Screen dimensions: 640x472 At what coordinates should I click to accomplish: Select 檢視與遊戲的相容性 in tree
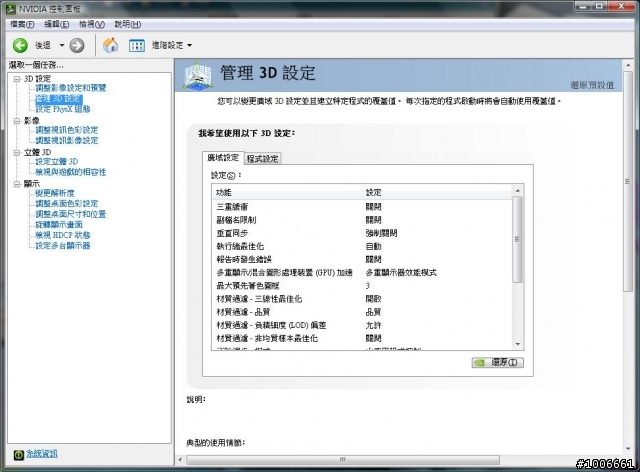(71, 172)
